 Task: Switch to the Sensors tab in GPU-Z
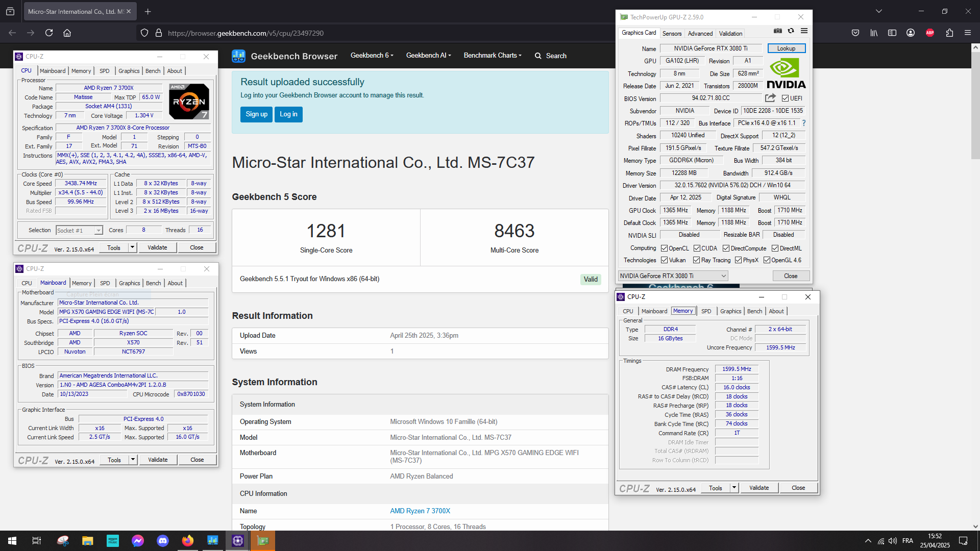click(672, 34)
